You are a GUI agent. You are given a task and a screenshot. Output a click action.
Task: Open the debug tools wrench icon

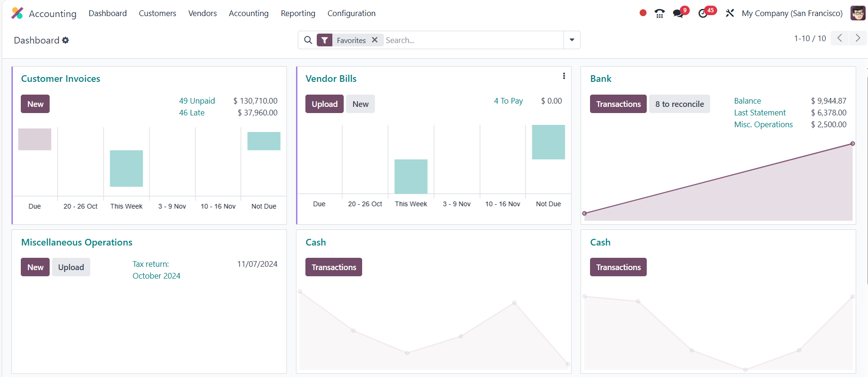click(x=730, y=13)
